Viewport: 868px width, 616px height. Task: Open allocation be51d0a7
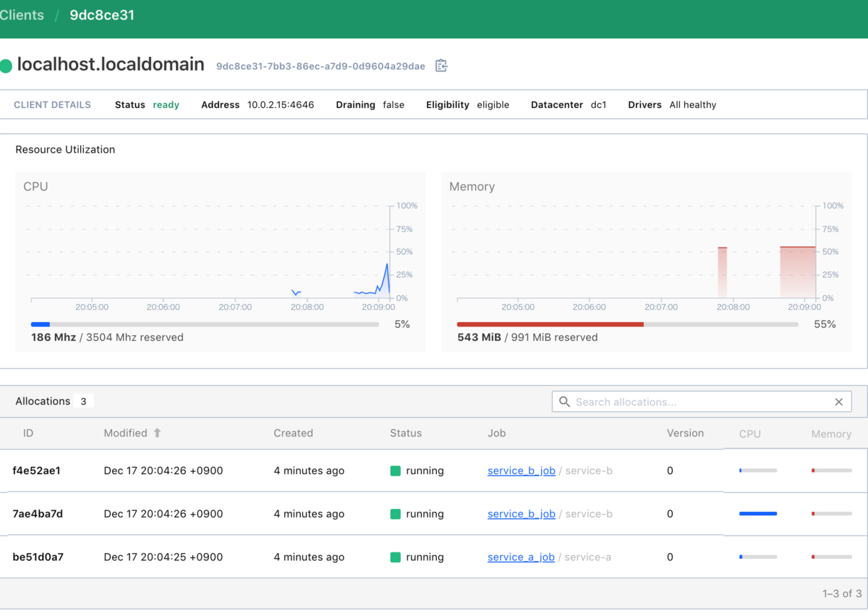pos(38,557)
